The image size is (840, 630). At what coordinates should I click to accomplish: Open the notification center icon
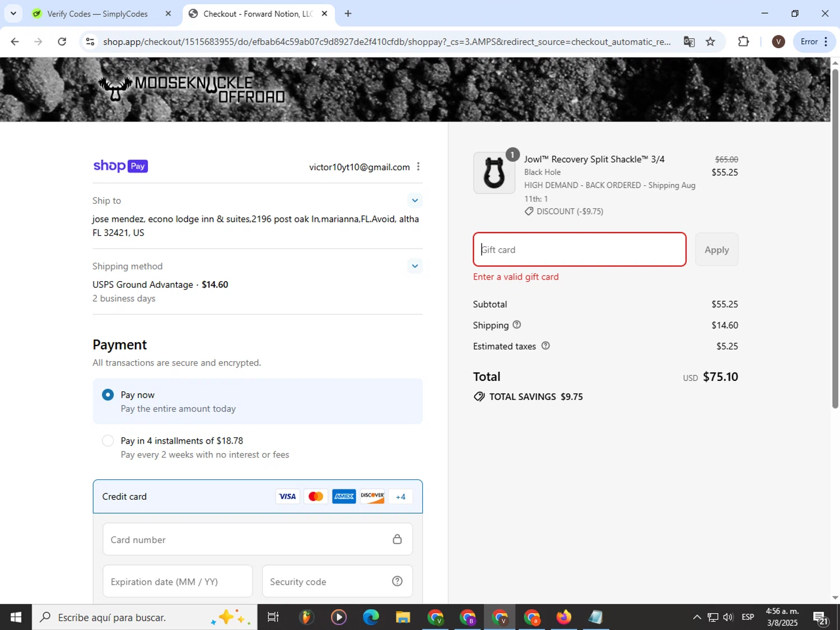pyautogui.click(x=821, y=617)
